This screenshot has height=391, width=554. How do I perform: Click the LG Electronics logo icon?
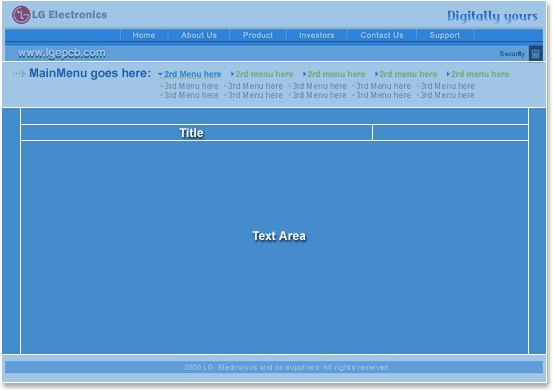[21, 15]
